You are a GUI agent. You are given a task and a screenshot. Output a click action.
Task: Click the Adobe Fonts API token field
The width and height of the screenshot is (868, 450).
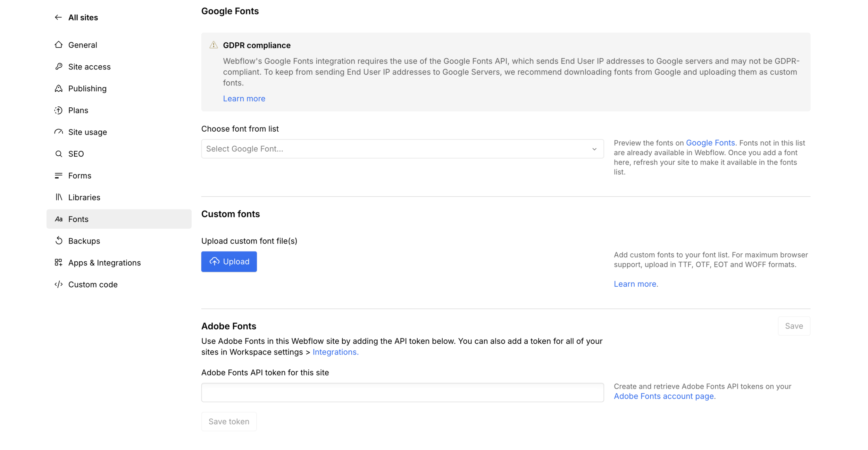[402, 392]
